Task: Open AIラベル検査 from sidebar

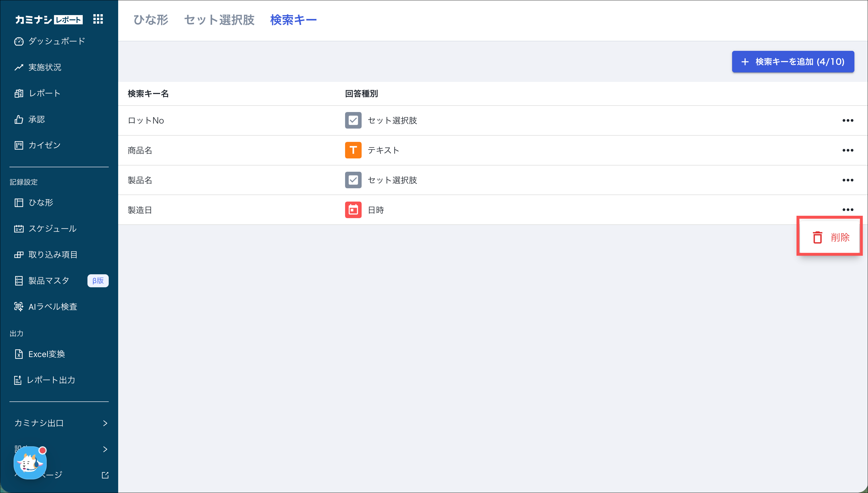Action: pos(53,306)
